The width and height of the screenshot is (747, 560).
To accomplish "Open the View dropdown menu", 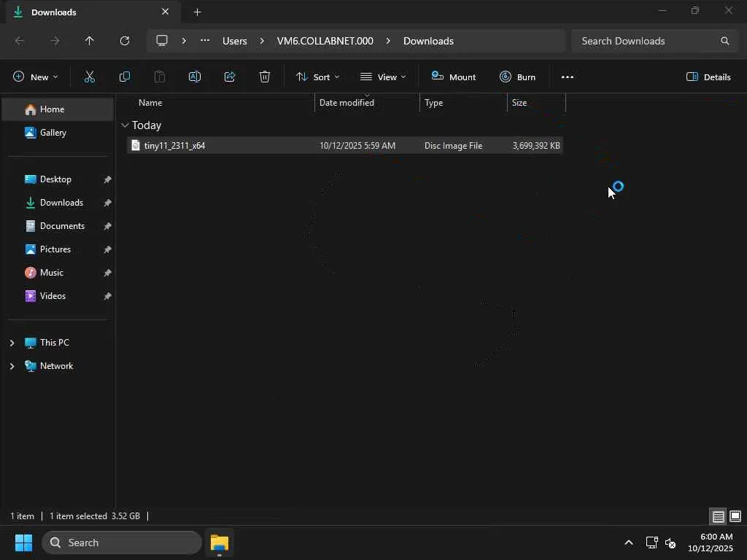I will tap(383, 77).
